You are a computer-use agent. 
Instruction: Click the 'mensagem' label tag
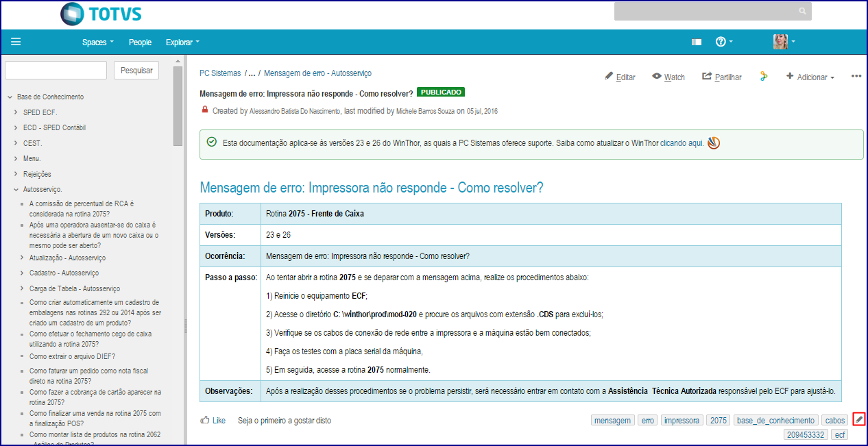(613, 421)
